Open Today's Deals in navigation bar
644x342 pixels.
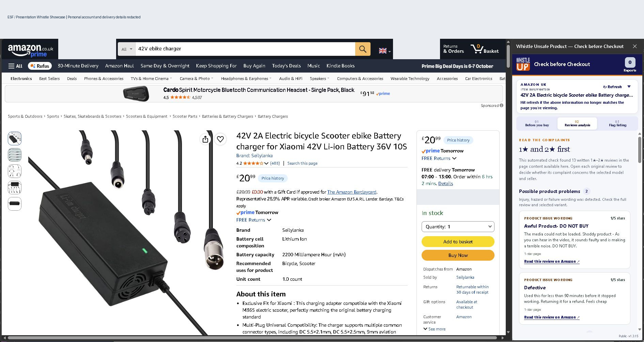pos(286,66)
